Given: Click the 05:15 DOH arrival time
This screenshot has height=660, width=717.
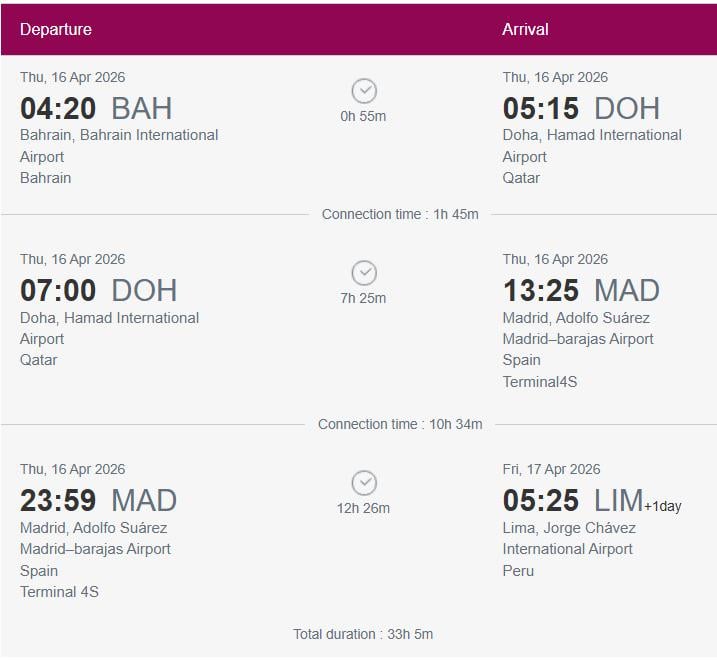Looking at the screenshot, I should click(581, 108).
